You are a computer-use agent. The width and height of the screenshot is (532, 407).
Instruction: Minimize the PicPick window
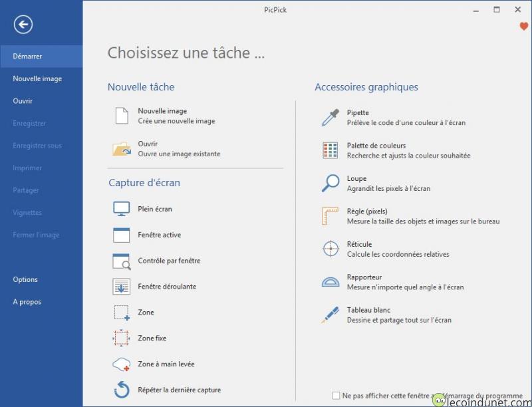(476, 10)
